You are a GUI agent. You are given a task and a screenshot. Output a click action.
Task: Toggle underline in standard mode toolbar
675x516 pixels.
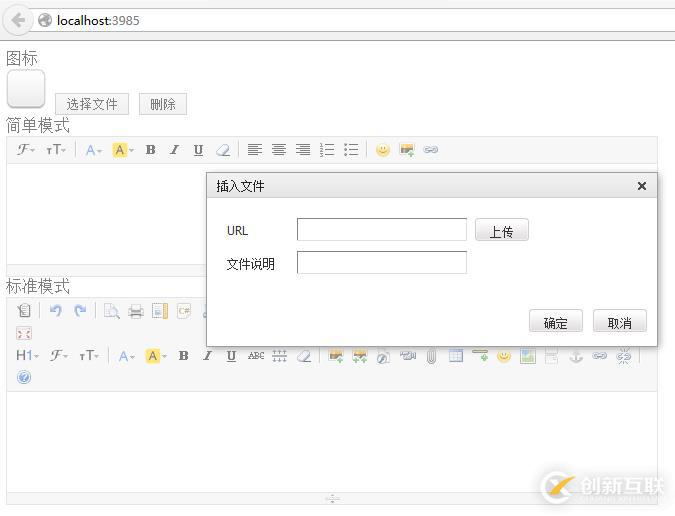tap(231, 355)
